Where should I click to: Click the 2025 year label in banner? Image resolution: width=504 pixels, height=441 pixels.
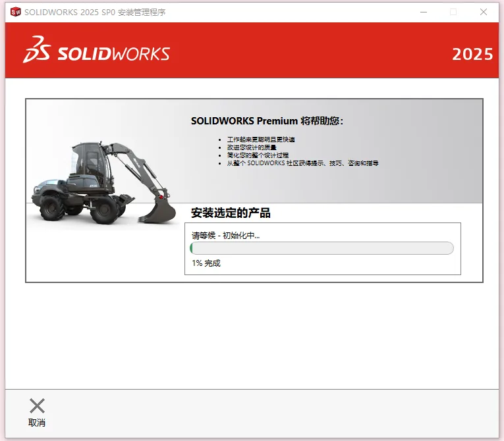click(472, 54)
